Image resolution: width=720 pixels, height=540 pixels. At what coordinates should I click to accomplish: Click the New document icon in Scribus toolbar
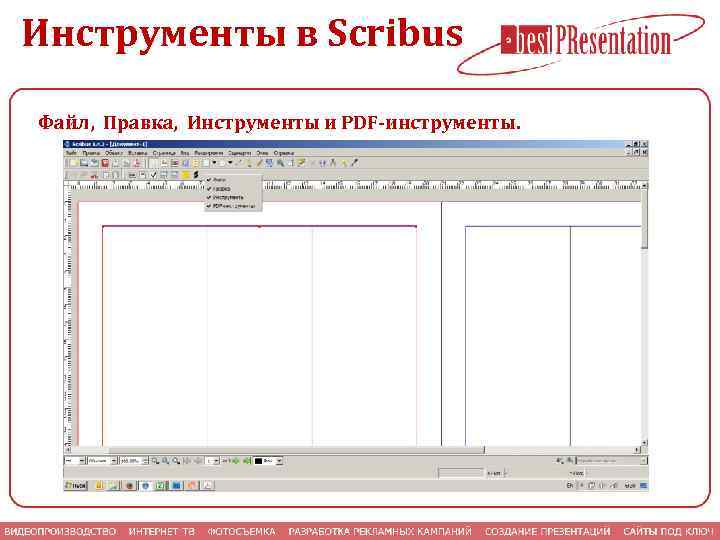tap(74, 163)
